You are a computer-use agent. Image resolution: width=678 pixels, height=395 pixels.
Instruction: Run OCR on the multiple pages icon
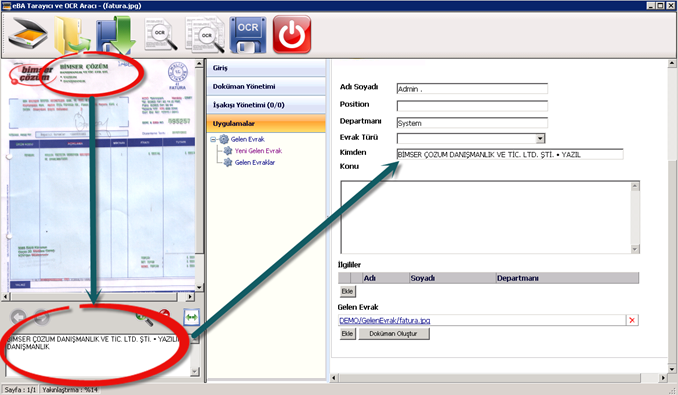tap(205, 34)
